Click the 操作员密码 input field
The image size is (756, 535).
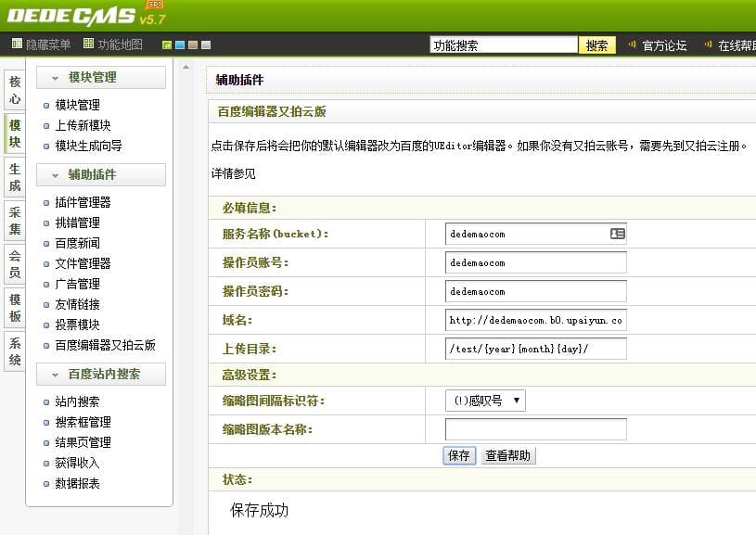coord(535,291)
